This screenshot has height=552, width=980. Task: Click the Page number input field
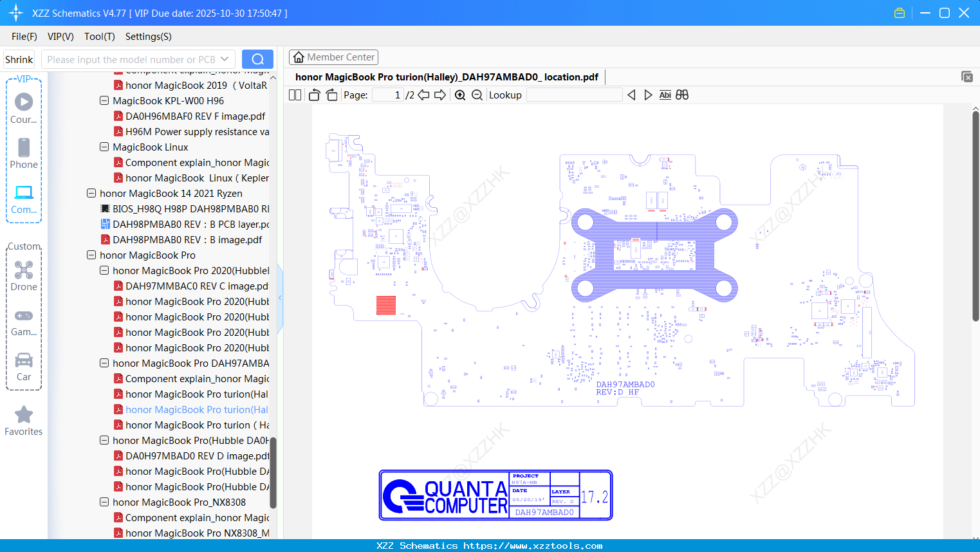click(x=388, y=95)
